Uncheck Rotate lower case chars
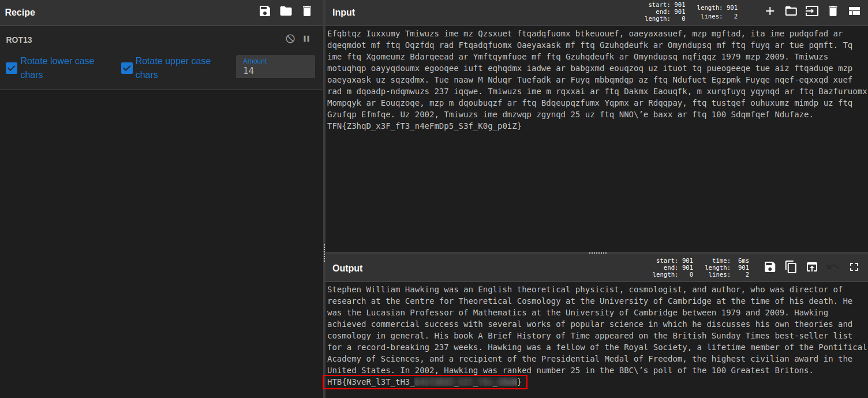The width and height of the screenshot is (868, 398). 12,68
